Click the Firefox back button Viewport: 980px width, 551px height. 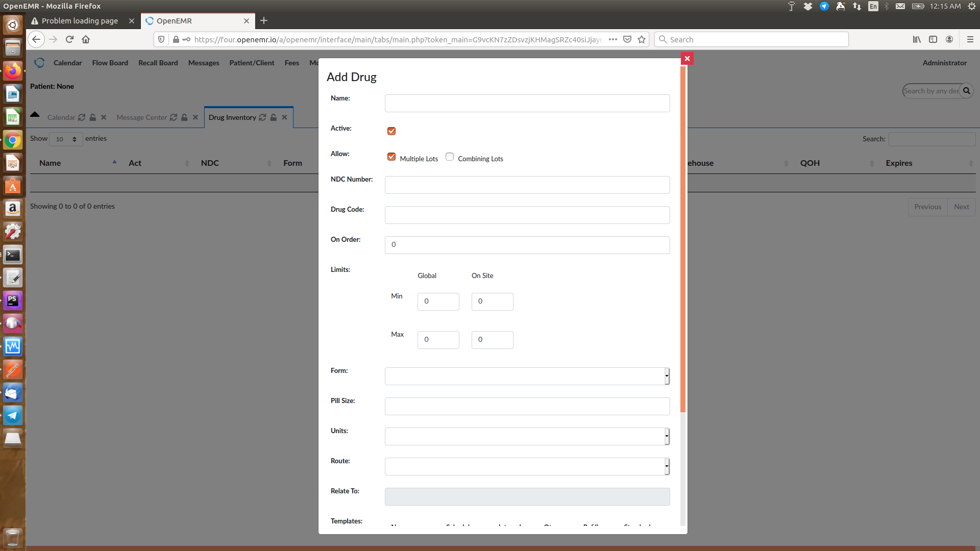(x=36, y=39)
